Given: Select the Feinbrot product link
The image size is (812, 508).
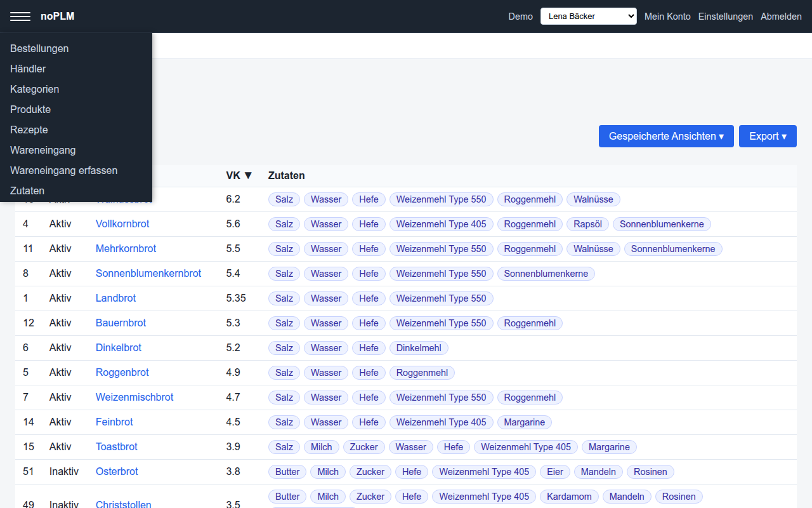Looking at the screenshot, I should click(x=114, y=422).
